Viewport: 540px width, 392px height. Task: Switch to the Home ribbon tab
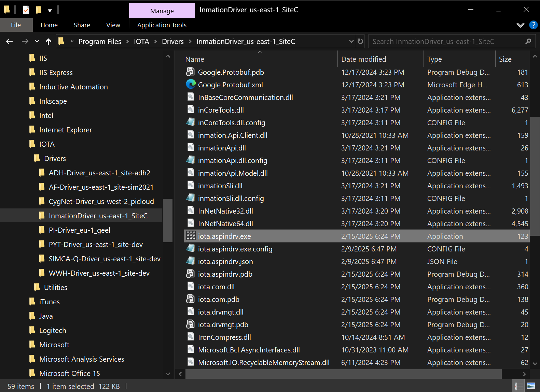[49, 25]
